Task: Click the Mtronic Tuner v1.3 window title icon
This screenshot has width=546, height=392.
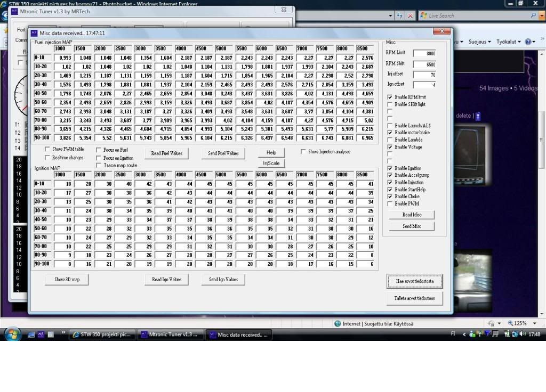Action: (14, 12)
